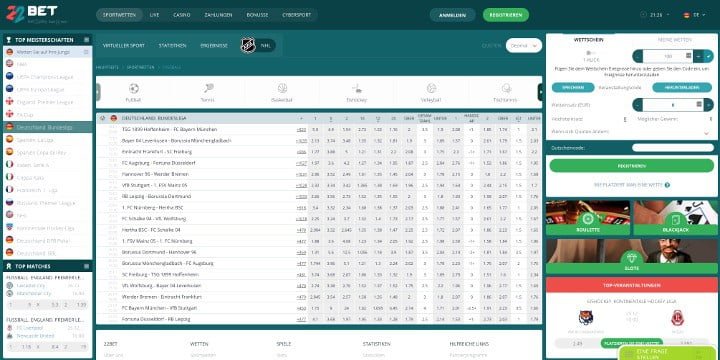Select Italien Serie A in sidebar

(x=48, y=164)
